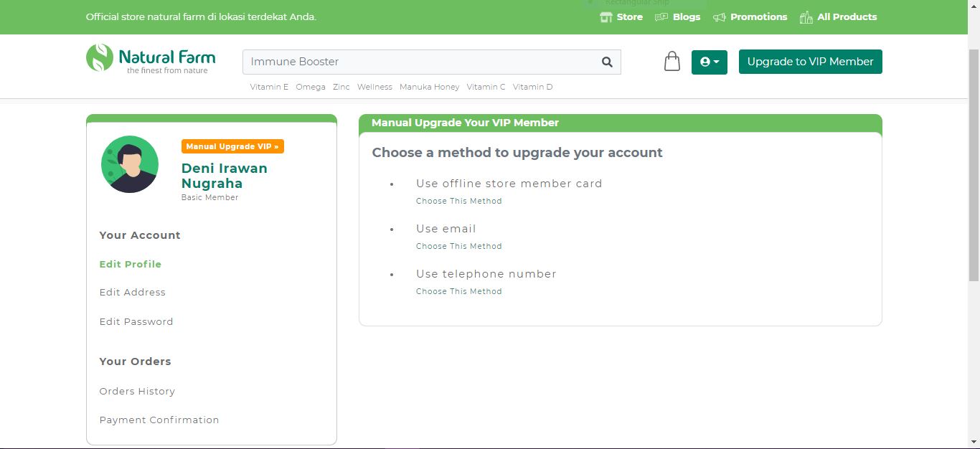Click the Manual Upgrade VIP badge
The height and width of the screenshot is (449, 980).
click(x=232, y=146)
